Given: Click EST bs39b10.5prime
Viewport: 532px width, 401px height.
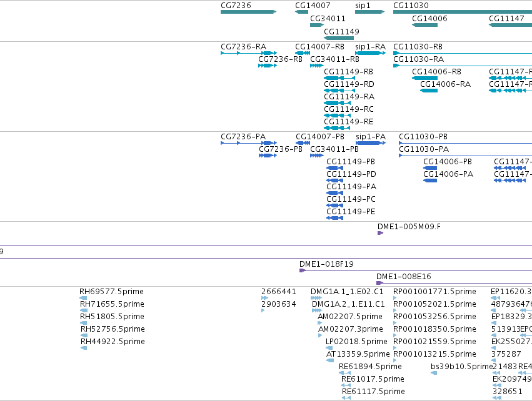Looking at the screenshot, I should (x=434, y=373).
